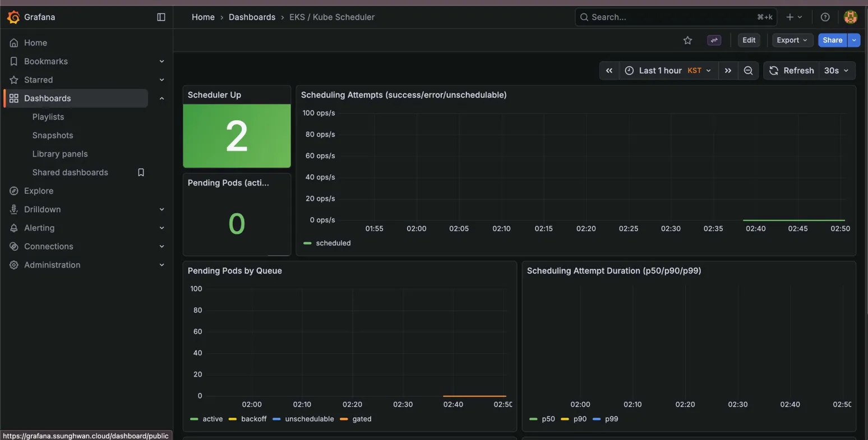Open Snapshots in the sidebar

(x=53, y=135)
